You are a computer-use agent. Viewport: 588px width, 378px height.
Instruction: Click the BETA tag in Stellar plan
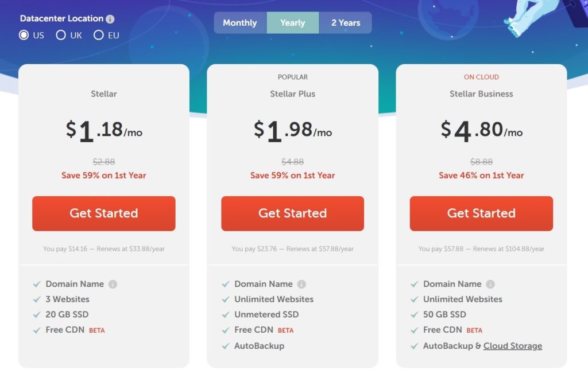click(96, 330)
